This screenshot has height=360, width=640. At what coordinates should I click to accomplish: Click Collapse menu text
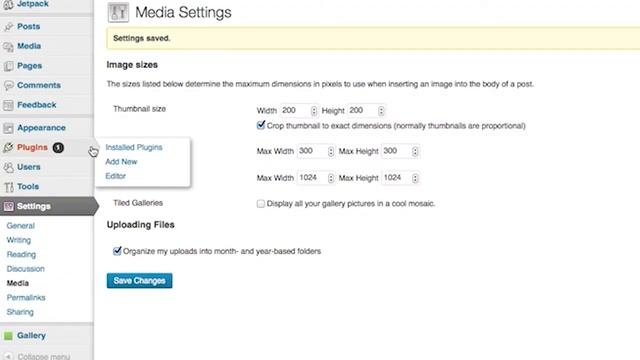click(44, 356)
